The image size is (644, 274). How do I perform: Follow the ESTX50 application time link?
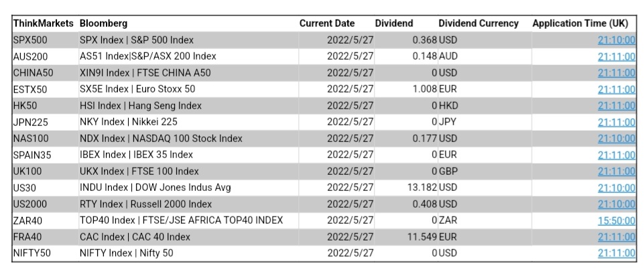616,89
